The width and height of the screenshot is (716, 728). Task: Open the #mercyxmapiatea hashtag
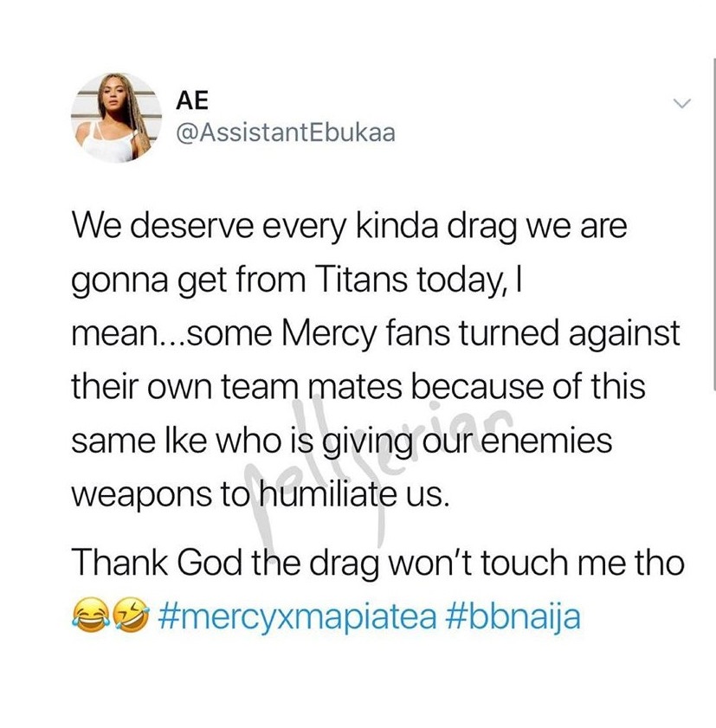pos(298,617)
